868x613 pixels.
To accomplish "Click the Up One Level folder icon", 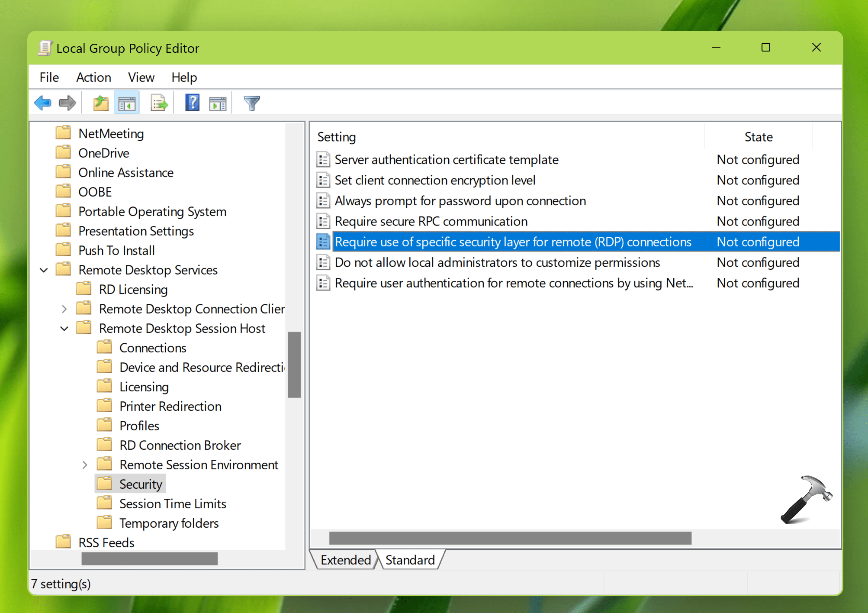I will (100, 103).
